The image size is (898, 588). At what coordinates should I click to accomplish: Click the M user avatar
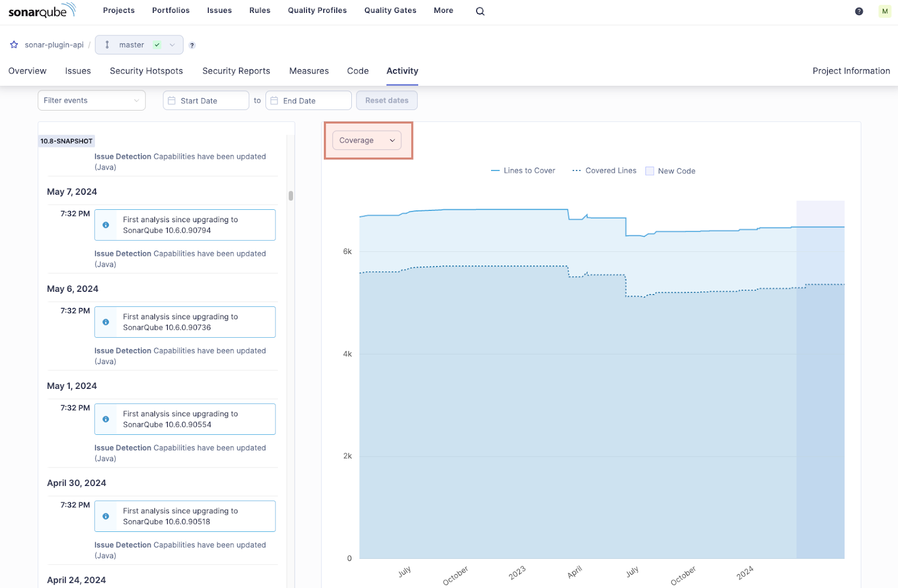(x=885, y=11)
